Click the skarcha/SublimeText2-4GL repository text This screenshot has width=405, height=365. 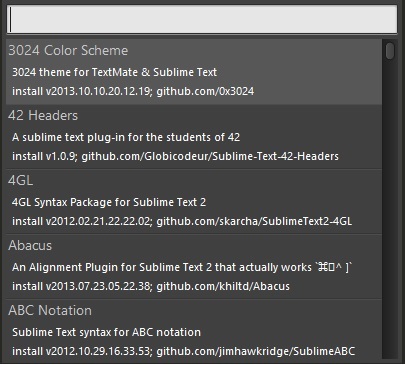pyautogui.click(x=254, y=221)
